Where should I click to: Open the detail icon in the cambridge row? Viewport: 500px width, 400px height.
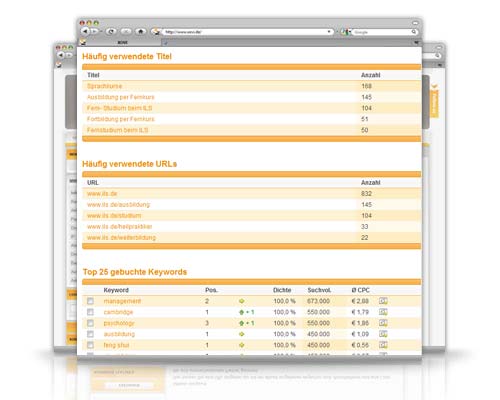click(x=383, y=312)
